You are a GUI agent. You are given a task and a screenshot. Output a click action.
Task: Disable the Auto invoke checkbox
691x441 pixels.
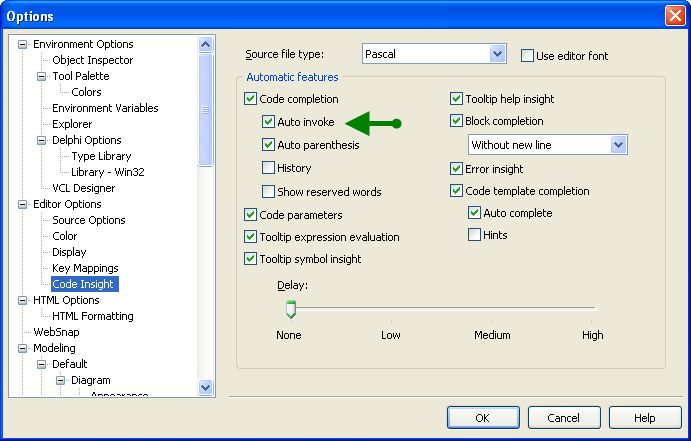pyautogui.click(x=268, y=122)
